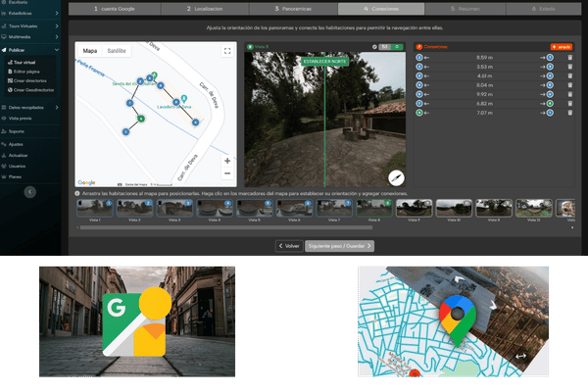Select the Vista 9 thumbnail
588x392 pixels.
[x=414, y=208]
